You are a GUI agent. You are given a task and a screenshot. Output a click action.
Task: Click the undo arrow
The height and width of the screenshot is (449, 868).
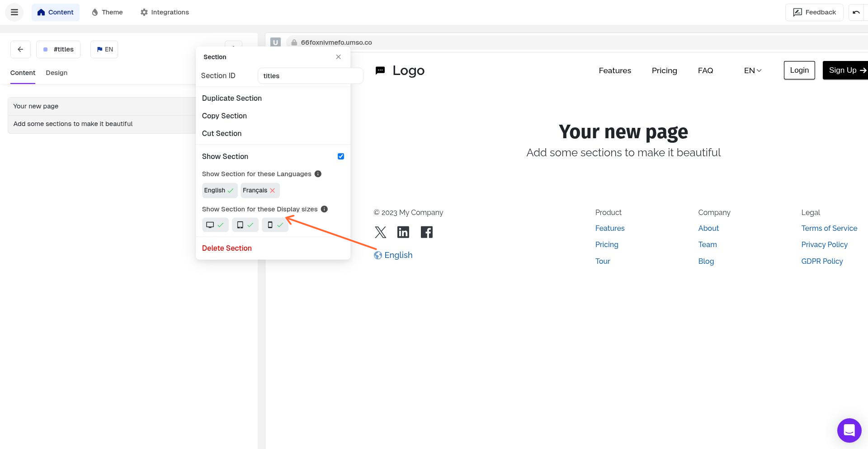click(857, 12)
